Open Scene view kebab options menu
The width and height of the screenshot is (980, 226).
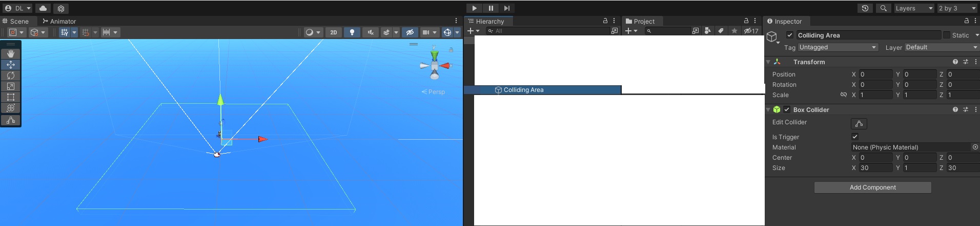click(456, 21)
